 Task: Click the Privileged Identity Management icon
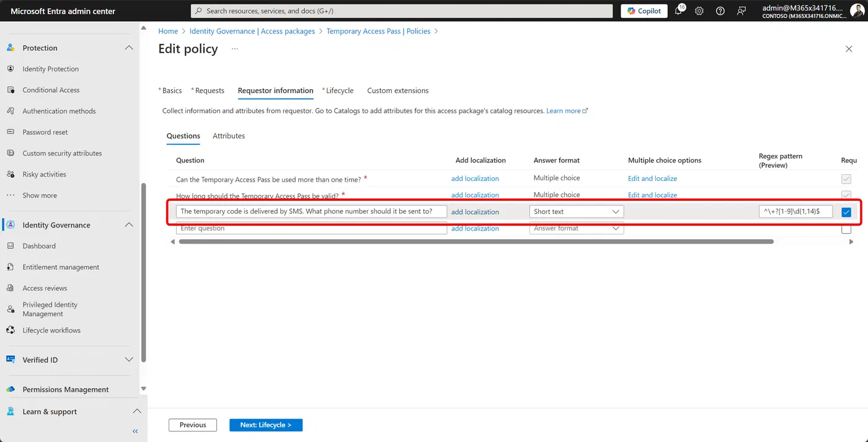(x=11, y=309)
